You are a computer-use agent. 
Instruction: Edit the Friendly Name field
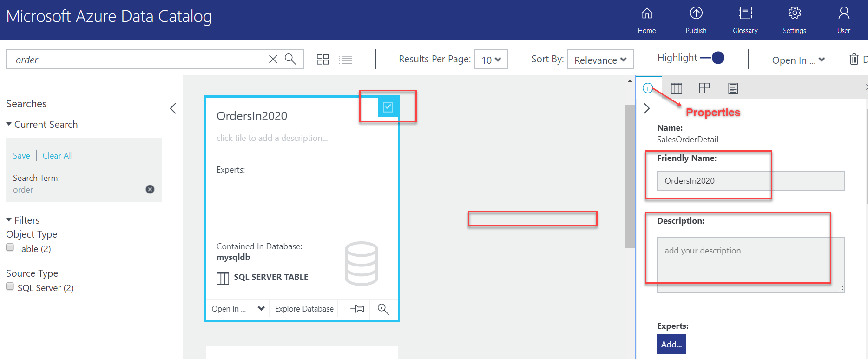(x=750, y=180)
